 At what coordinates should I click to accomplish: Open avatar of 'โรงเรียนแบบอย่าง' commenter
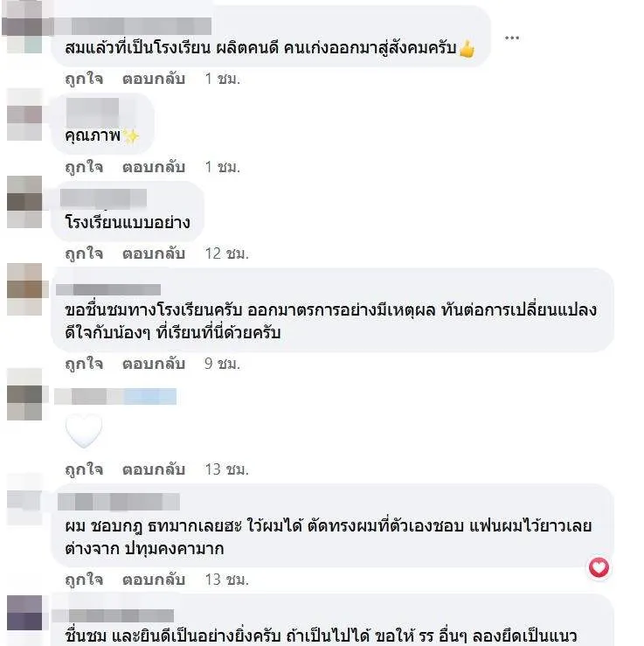click(24, 202)
